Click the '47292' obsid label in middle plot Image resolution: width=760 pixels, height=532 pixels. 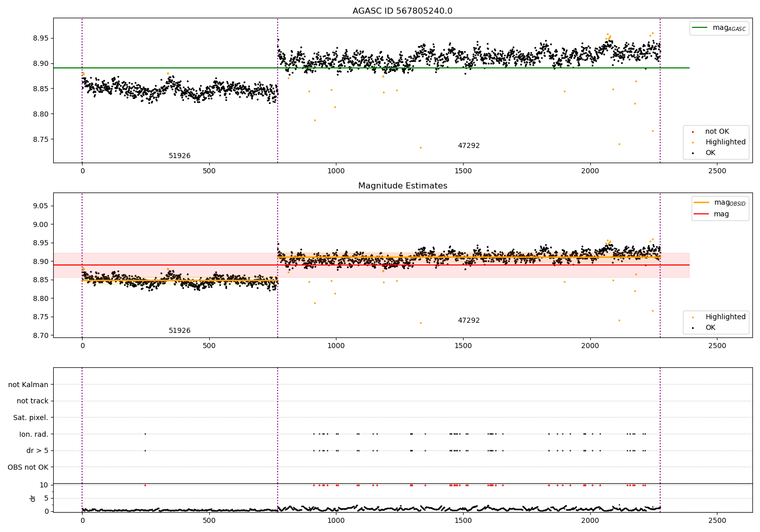pos(469,321)
